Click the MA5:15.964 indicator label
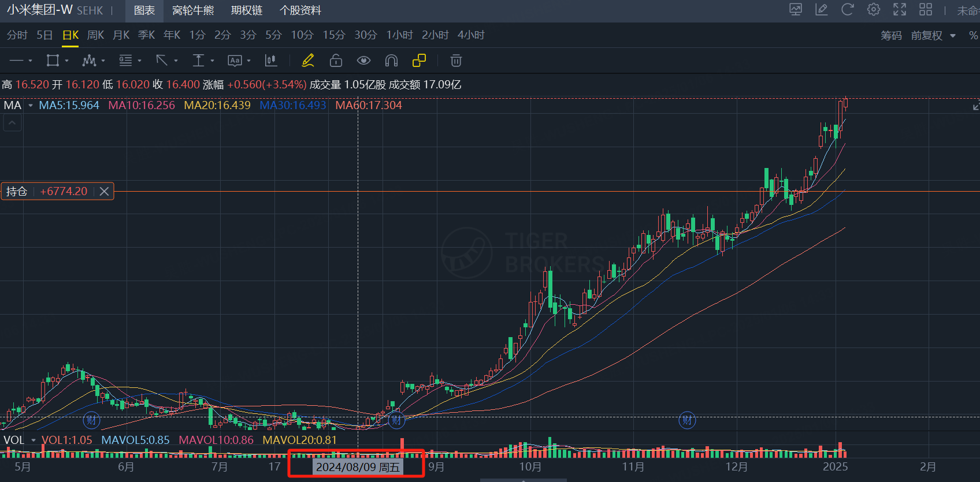 tap(69, 105)
